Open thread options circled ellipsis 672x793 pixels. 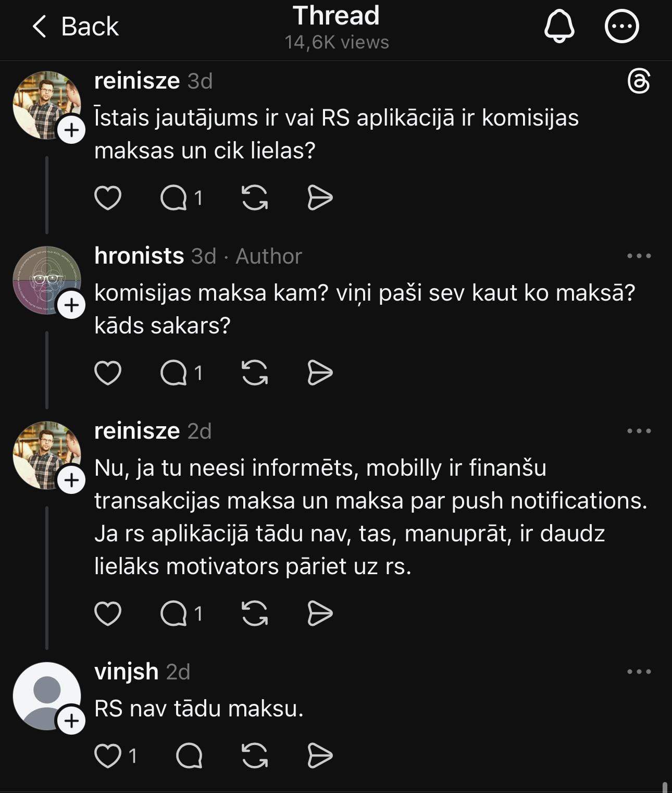click(621, 26)
